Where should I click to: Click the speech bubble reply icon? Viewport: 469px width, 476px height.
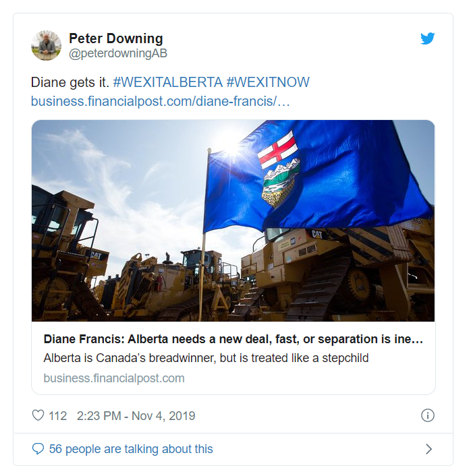(38, 448)
